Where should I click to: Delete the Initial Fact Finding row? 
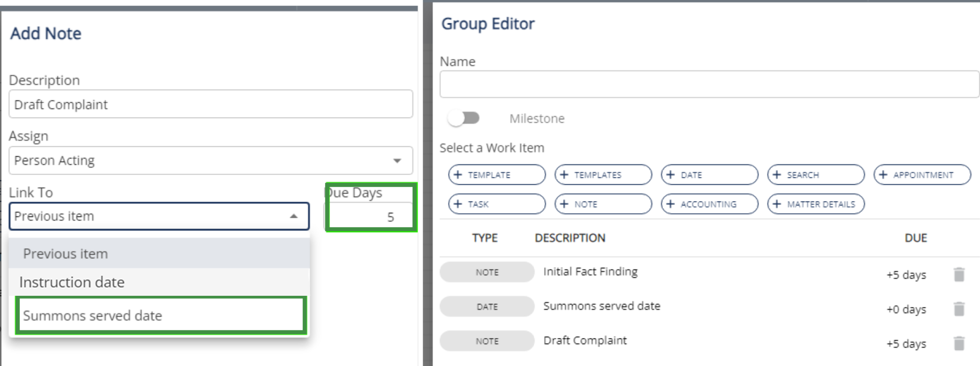tap(959, 275)
